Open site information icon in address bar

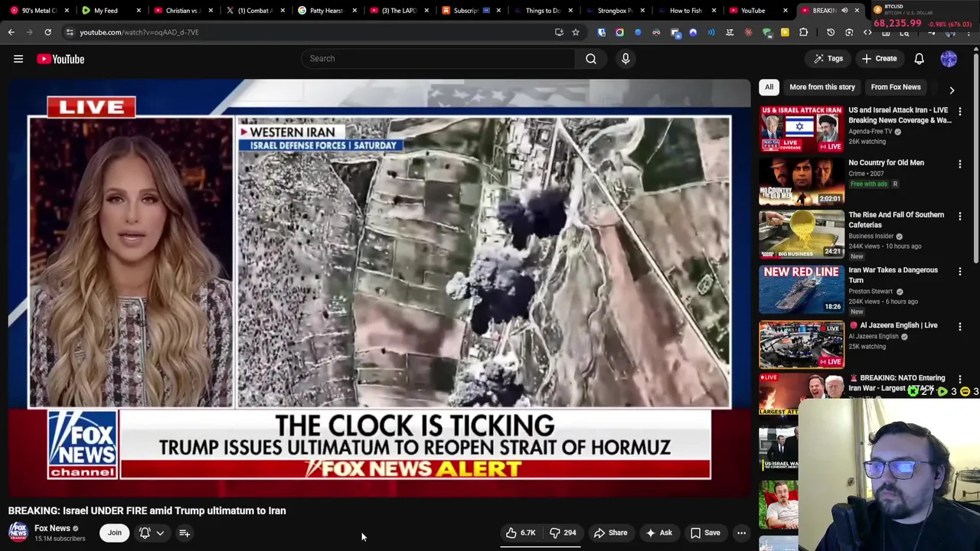click(x=69, y=32)
